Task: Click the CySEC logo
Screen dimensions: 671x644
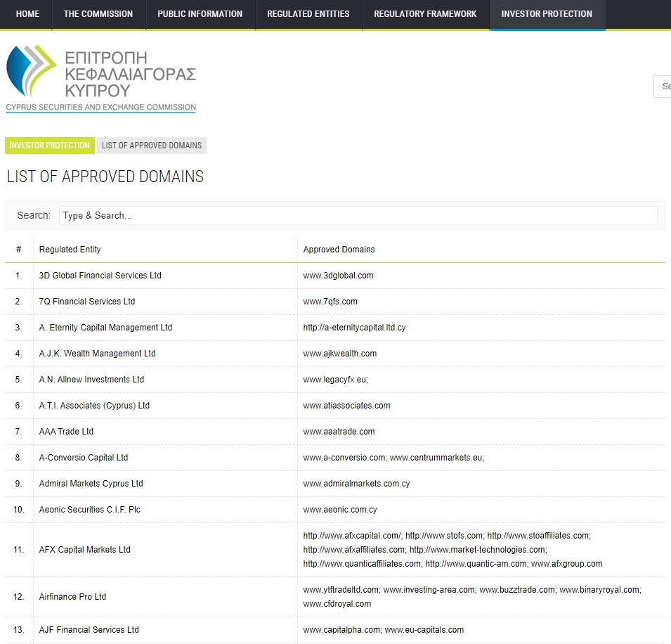Action: point(100,76)
